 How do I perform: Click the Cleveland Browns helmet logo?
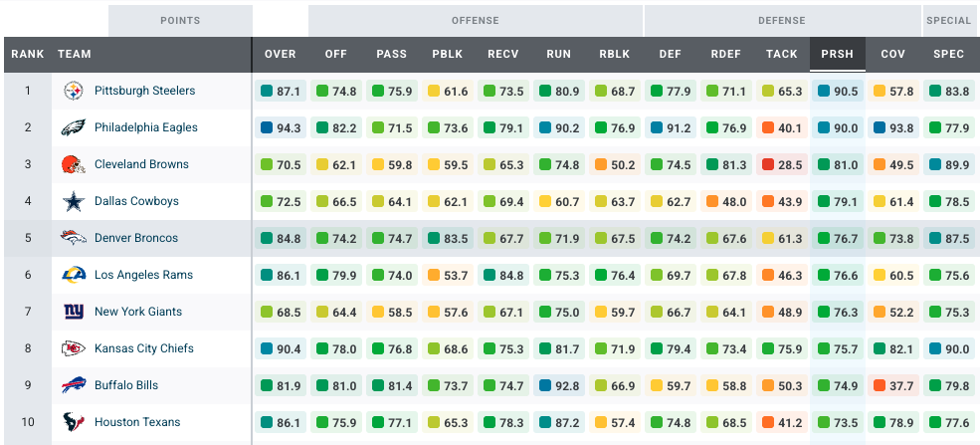tap(73, 165)
